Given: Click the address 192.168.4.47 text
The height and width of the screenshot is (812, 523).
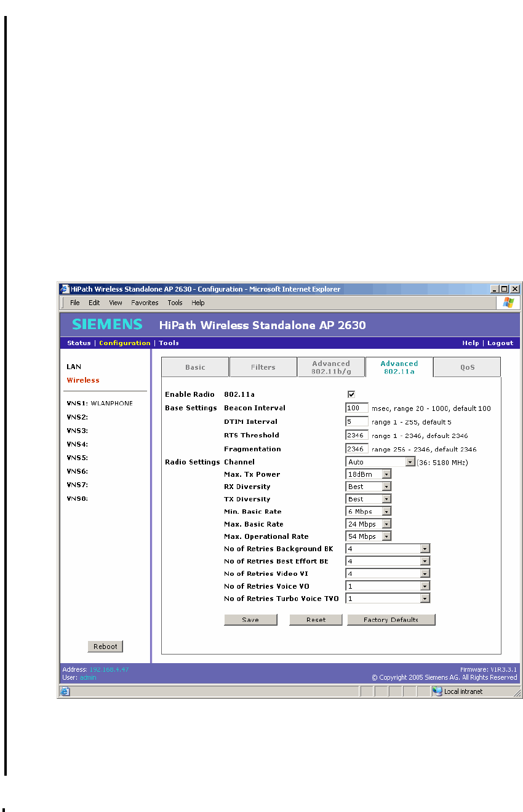Looking at the screenshot, I should tap(110, 669).
